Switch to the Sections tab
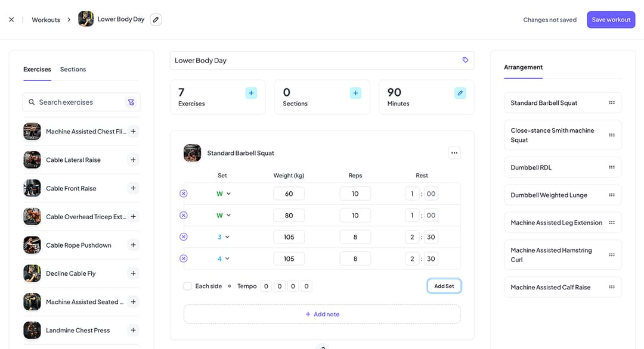 tap(73, 69)
